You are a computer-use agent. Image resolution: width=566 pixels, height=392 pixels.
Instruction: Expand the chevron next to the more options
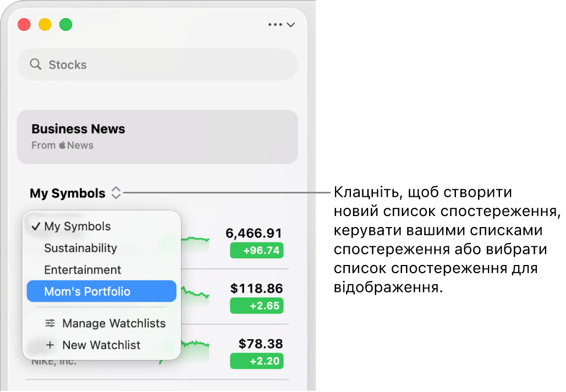[291, 25]
